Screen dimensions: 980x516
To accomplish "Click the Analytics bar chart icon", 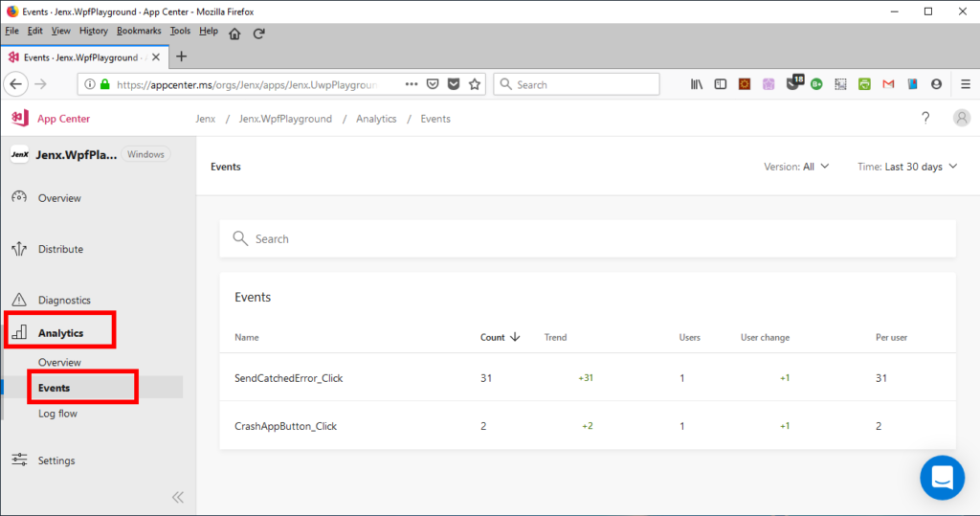I will (19, 332).
